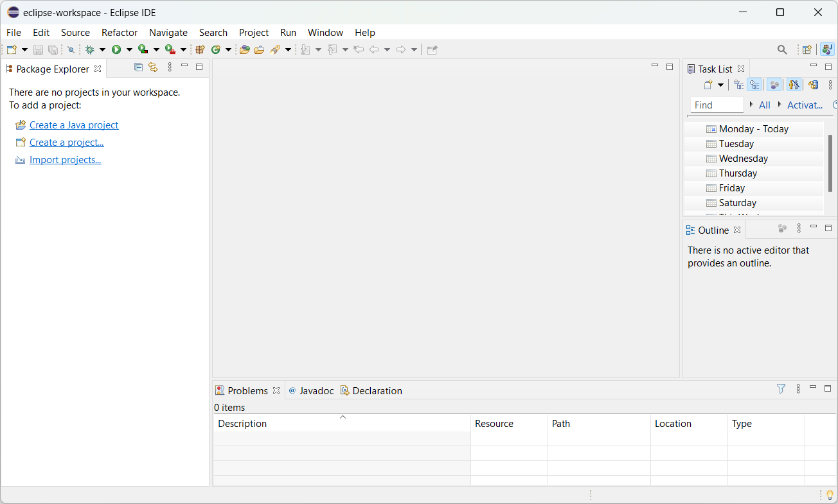Open the Edit menu
Image resolution: width=838 pixels, height=504 pixels.
(41, 32)
